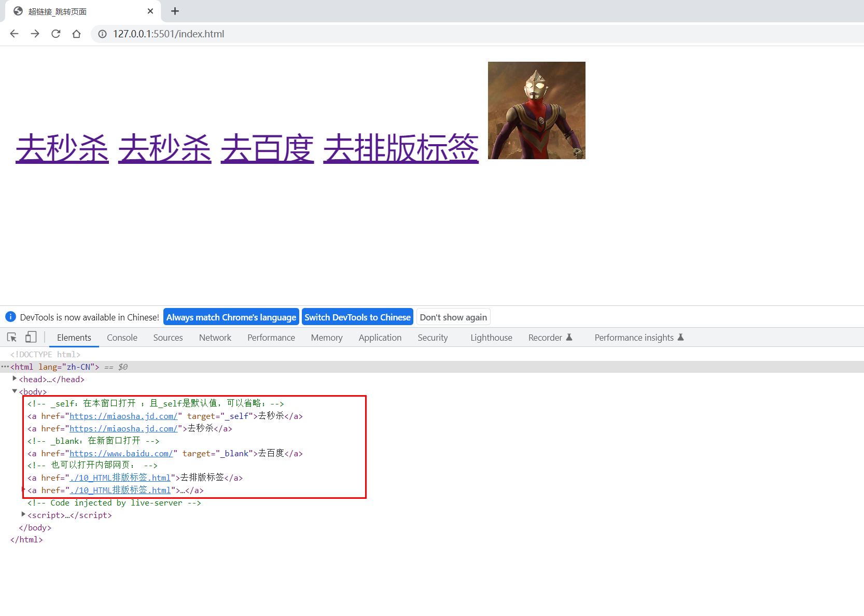The height and width of the screenshot is (616, 864).
Task: Switch to the Security panel tab
Action: (433, 338)
